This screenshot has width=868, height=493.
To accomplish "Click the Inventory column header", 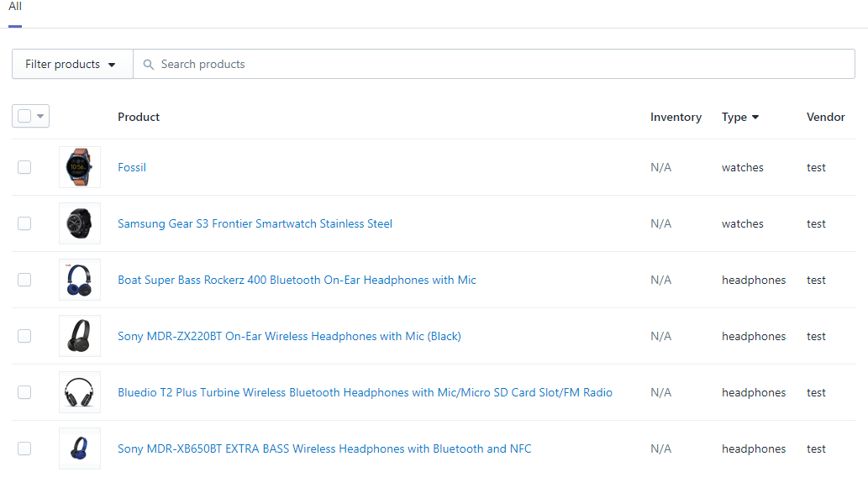I will (676, 118).
